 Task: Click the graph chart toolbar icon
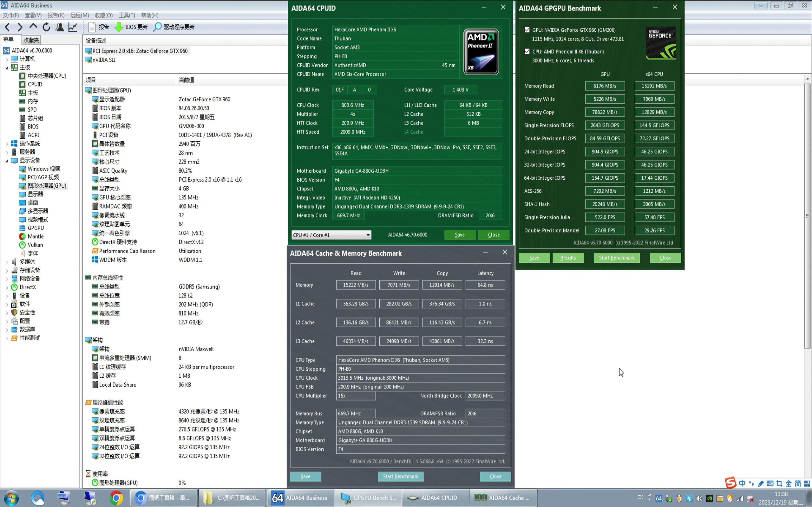pyautogui.click(x=73, y=27)
